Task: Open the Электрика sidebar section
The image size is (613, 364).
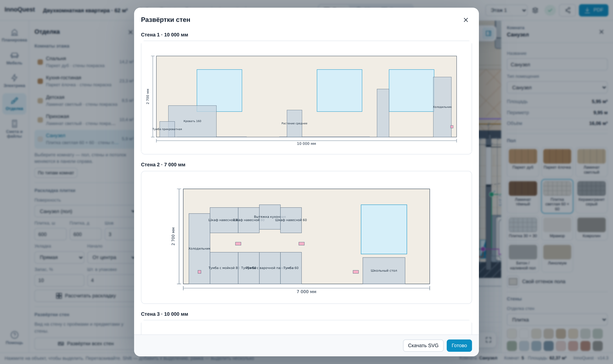Action: 14,81
